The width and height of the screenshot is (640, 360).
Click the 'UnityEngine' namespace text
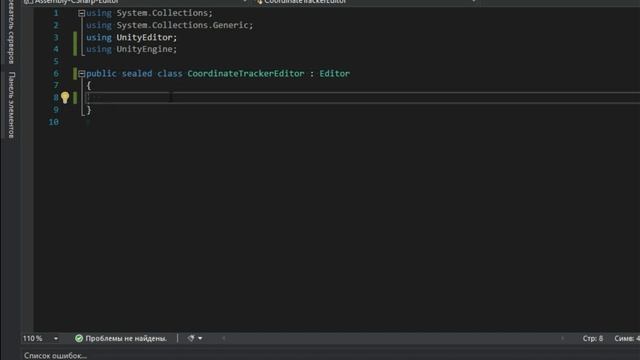(x=144, y=49)
